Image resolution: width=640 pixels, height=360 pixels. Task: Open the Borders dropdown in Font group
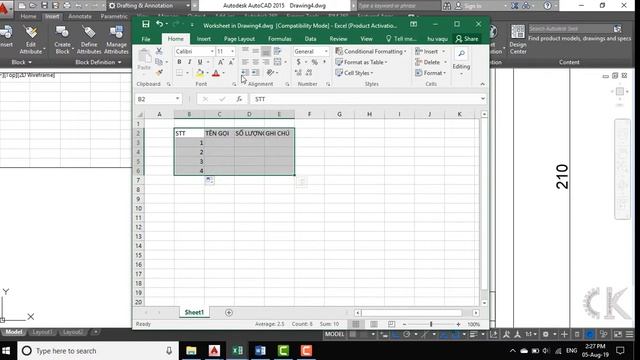(187, 73)
